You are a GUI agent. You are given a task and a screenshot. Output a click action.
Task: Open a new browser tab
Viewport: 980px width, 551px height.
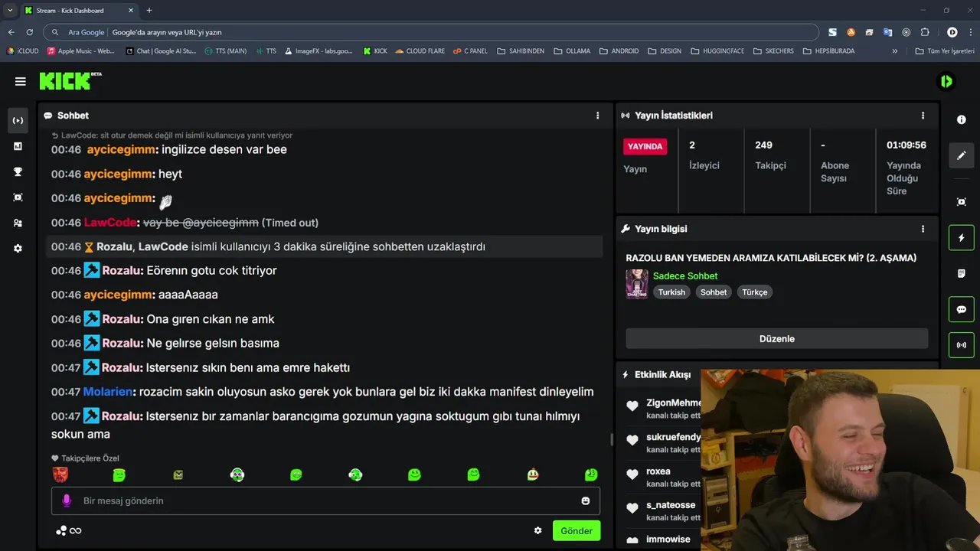(x=149, y=11)
